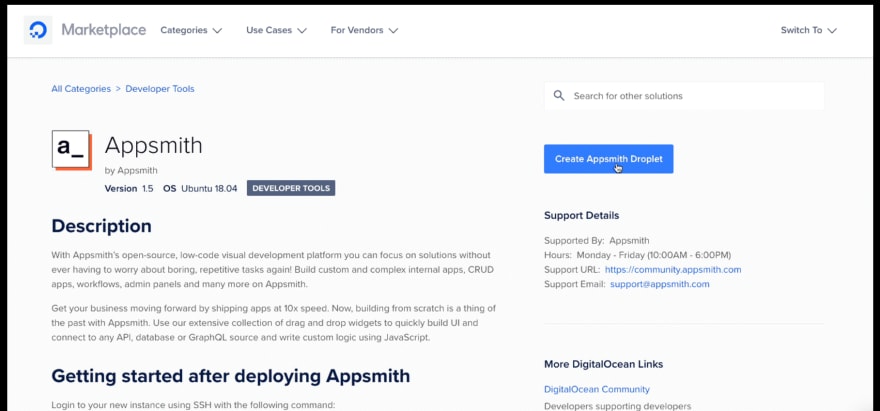
Task: Click Create Appsmith Droplet button
Action: click(608, 159)
